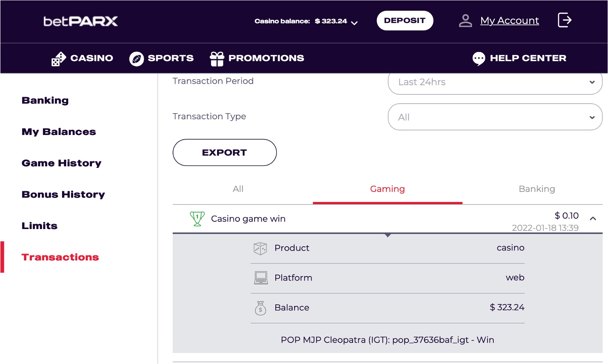Image resolution: width=608 pixels, height=364 pixels.
Task: Click the trophy icon on Casino game win
Action: [x=197, y=219]
